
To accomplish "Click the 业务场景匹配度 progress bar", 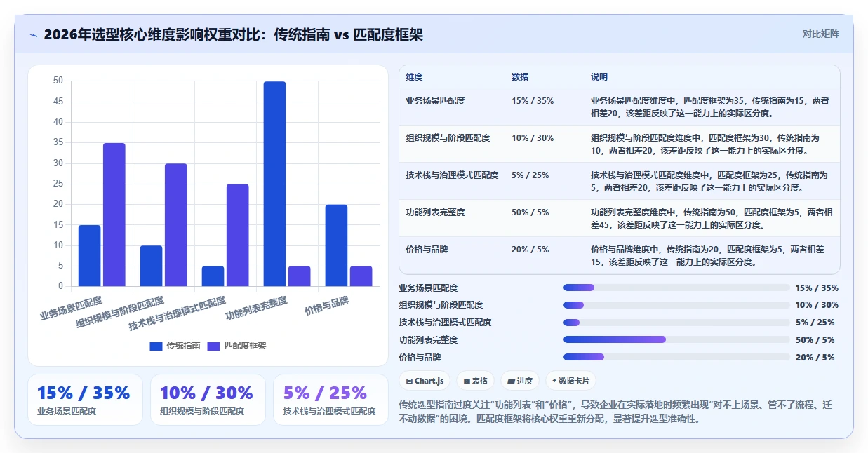I will [x=676, y=288].
